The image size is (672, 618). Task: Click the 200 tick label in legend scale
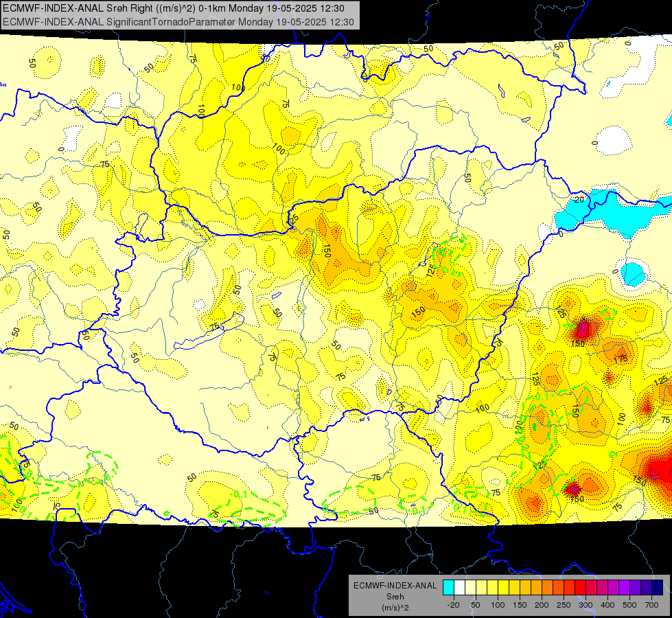542,605
